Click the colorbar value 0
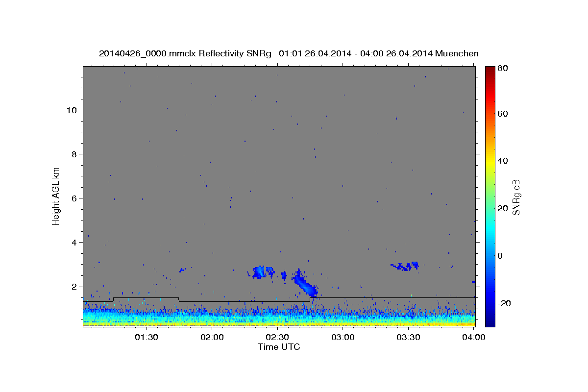Image resolution: width=588 pixels, height=392 pixels. 500,256
